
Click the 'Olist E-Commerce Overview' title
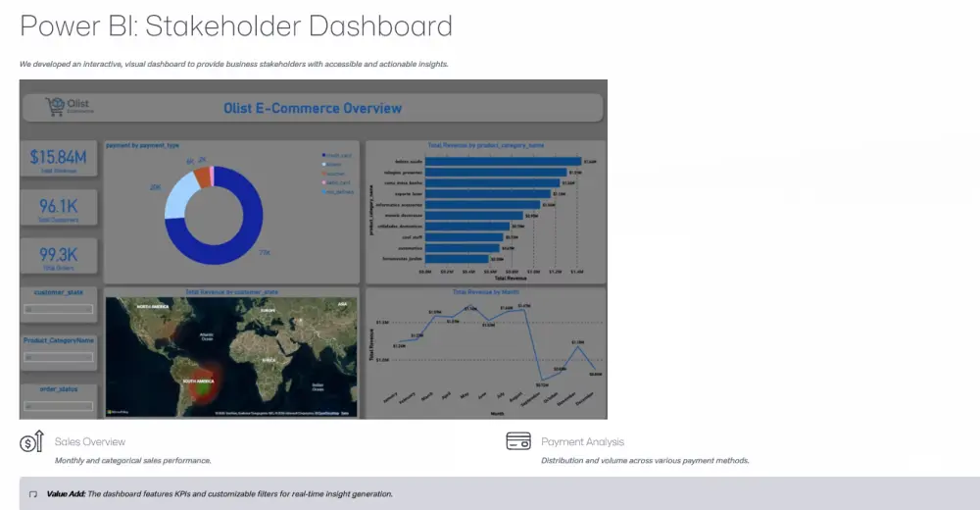313,108
